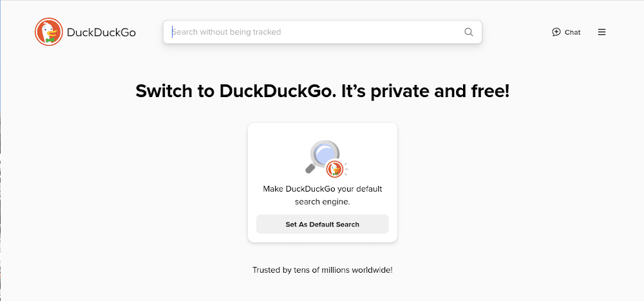Click the word 'millions' in the tagline
The image size is (644, 301).
pyautogui.click(x=331, y=270)
